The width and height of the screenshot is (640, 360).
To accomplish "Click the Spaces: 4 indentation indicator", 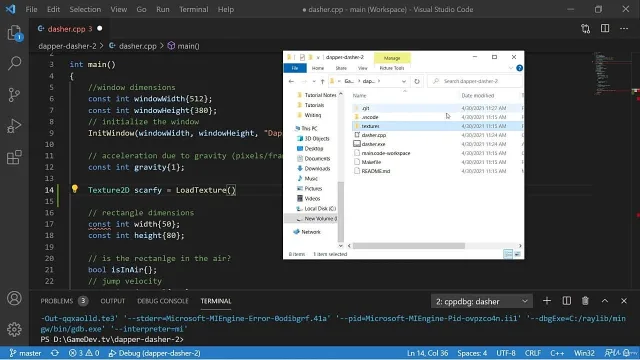I will 472,353.
